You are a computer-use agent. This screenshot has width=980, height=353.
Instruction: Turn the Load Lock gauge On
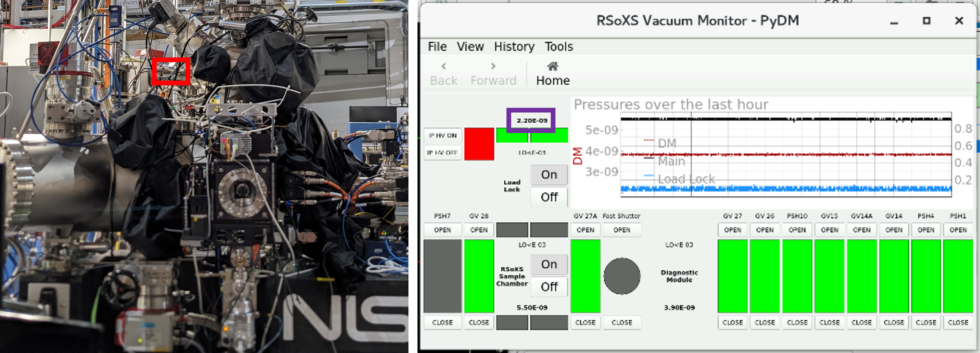click(549, 174)
